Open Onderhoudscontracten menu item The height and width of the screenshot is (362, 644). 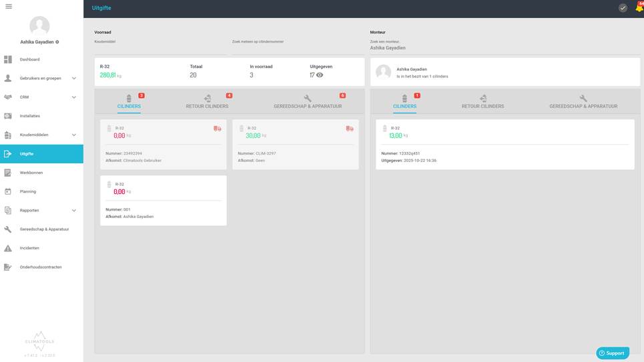pos(41,267)
